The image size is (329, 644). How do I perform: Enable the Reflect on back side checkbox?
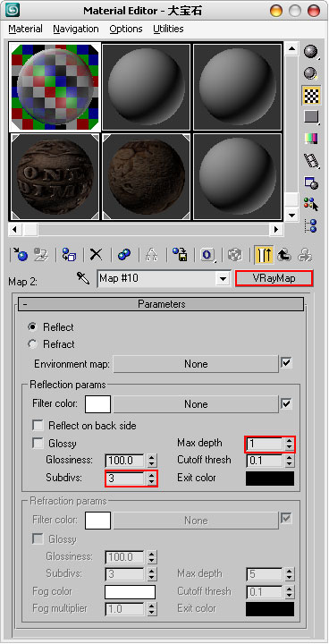click(38, 426)
